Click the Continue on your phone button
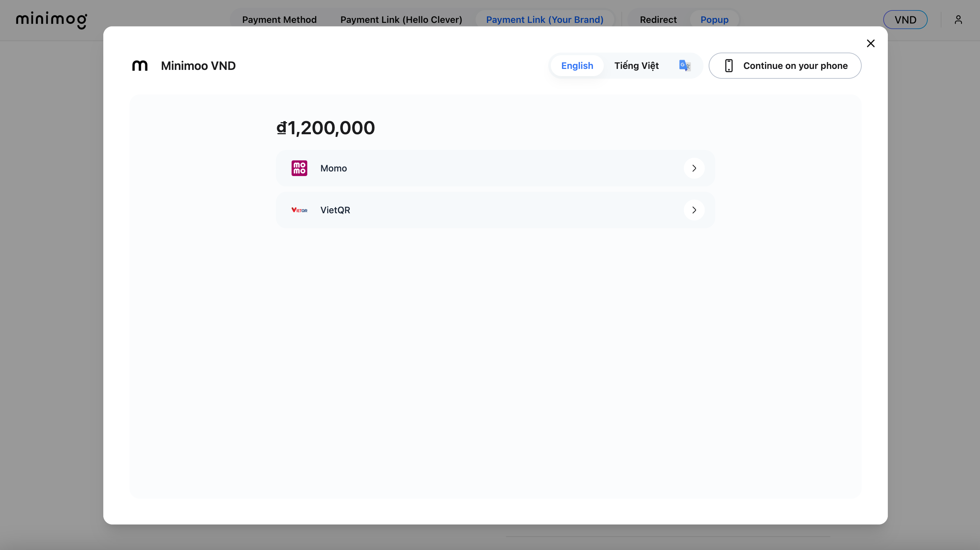Image resolution: width=980 pixels, height=550 pixels. tap(785, 65)
